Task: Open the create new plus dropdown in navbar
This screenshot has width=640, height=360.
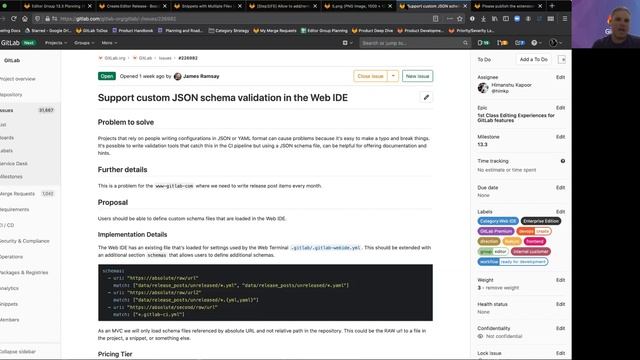Action: pos(347,42)
